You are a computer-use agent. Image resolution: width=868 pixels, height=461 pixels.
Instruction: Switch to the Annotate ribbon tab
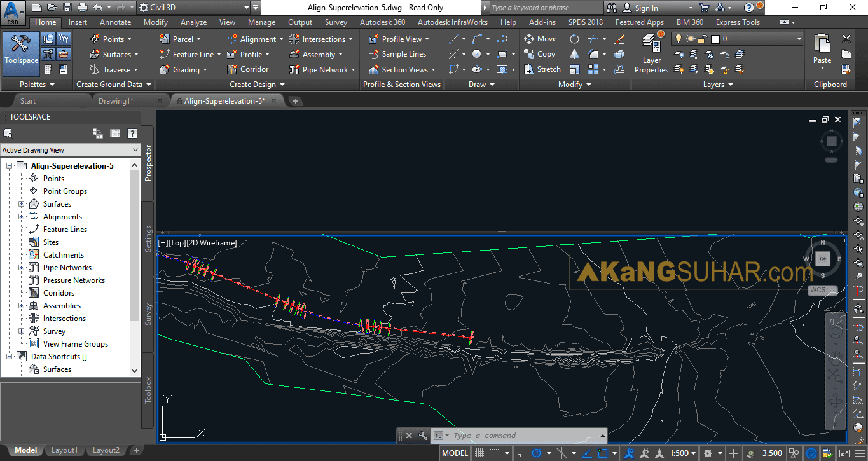[115, 21]
